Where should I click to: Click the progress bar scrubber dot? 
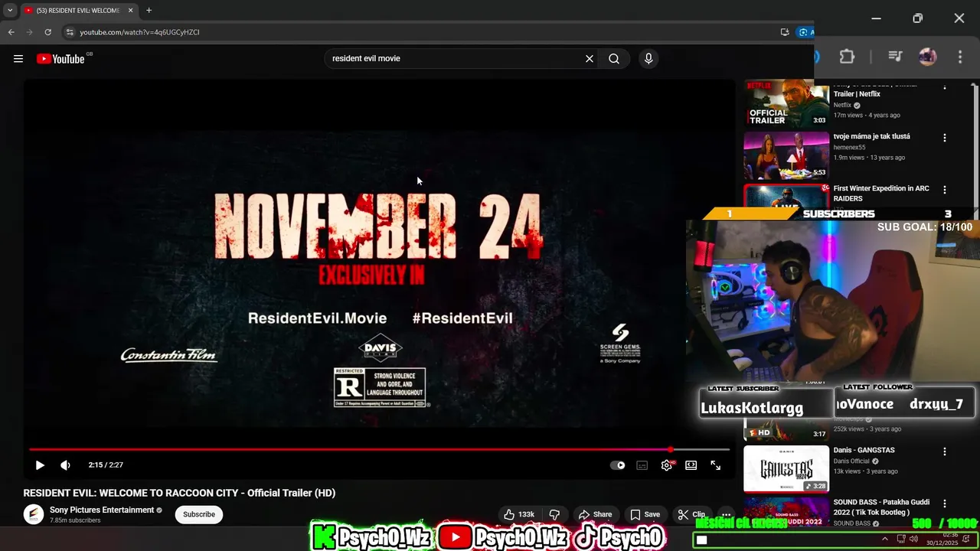(671, 449)
